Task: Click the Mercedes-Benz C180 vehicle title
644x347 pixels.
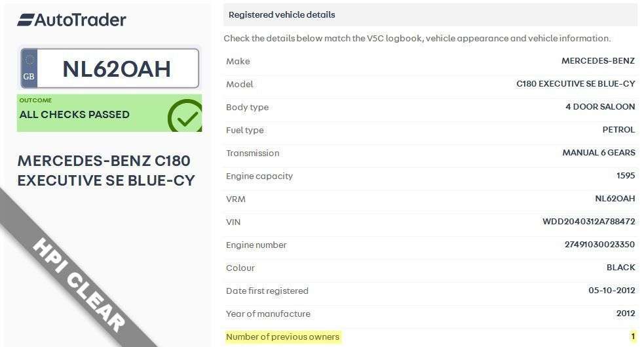Action: (106, 171)
